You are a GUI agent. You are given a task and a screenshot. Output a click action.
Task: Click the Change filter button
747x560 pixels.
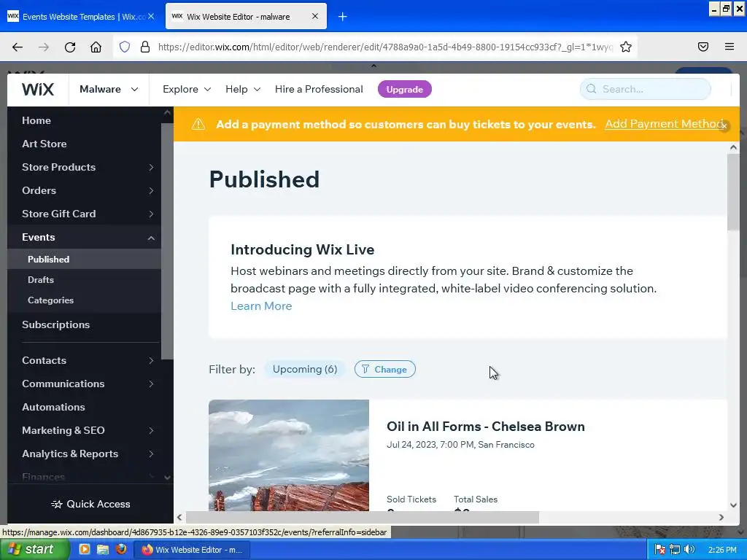(385, 369)
